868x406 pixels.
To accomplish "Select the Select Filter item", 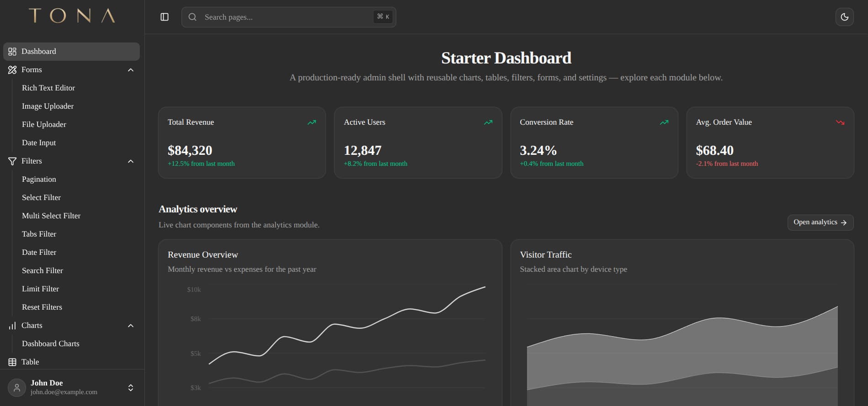I will pos(41,197).
